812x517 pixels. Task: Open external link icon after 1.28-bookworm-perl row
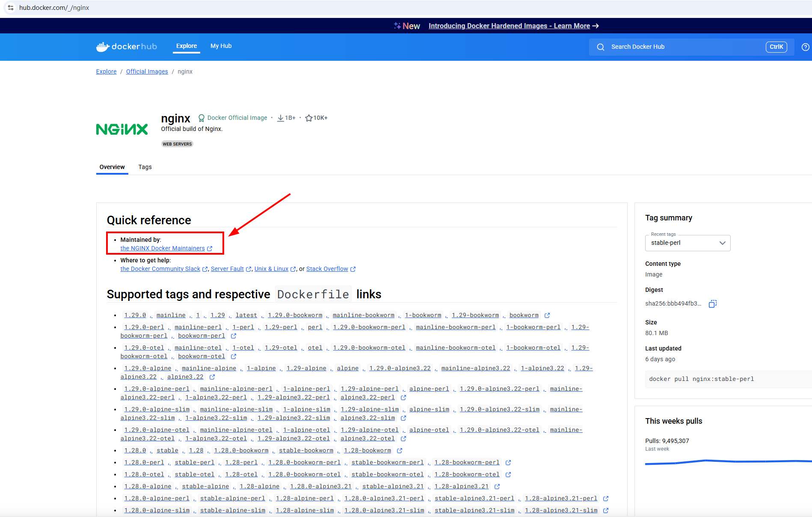508,463
